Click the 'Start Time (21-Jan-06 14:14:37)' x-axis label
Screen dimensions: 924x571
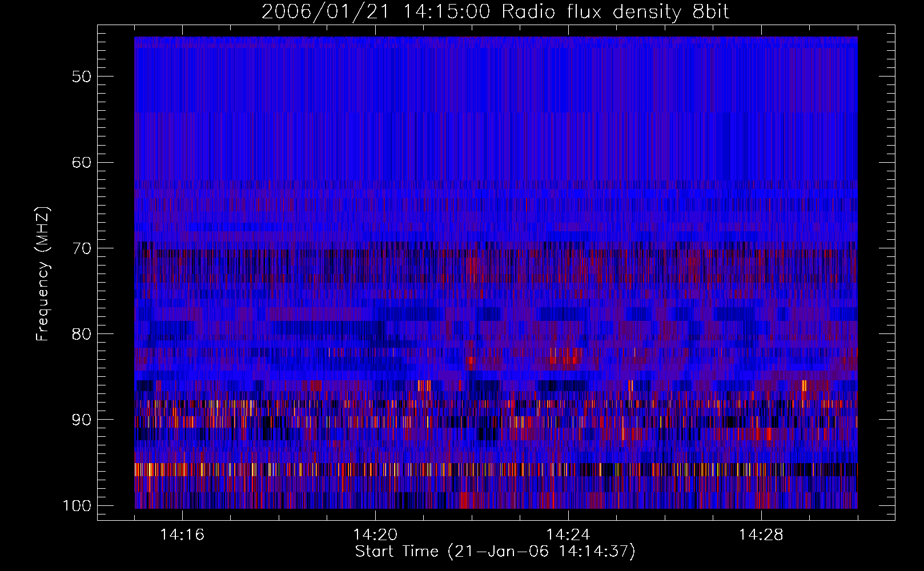495,552
